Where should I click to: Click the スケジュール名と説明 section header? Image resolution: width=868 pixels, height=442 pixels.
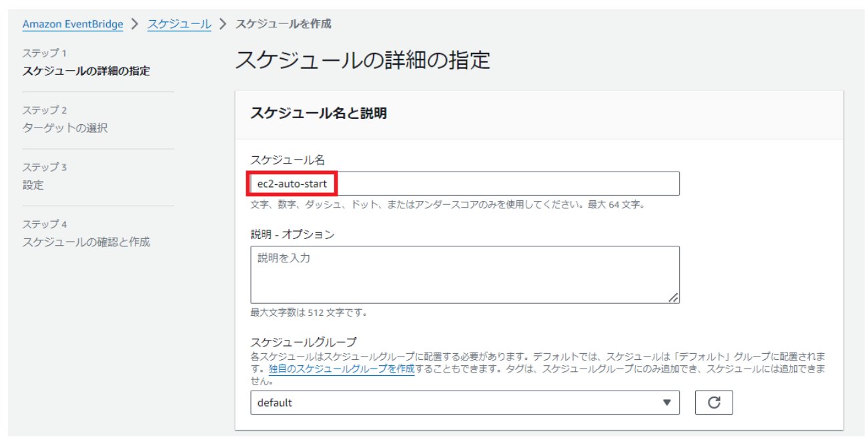click(x=318, y=114)
